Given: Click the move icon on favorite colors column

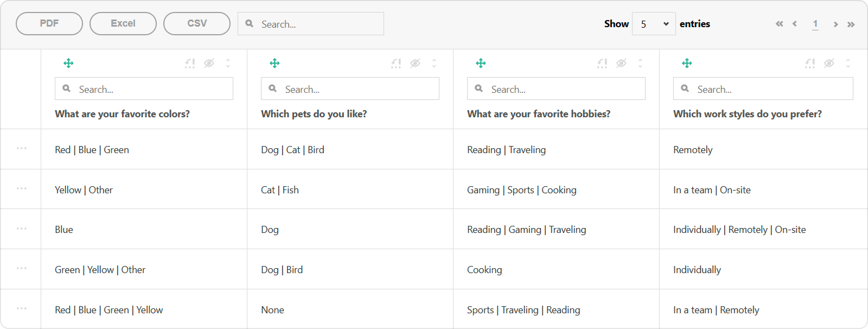Looking at the screenshot, I should (x=68, y=64).
